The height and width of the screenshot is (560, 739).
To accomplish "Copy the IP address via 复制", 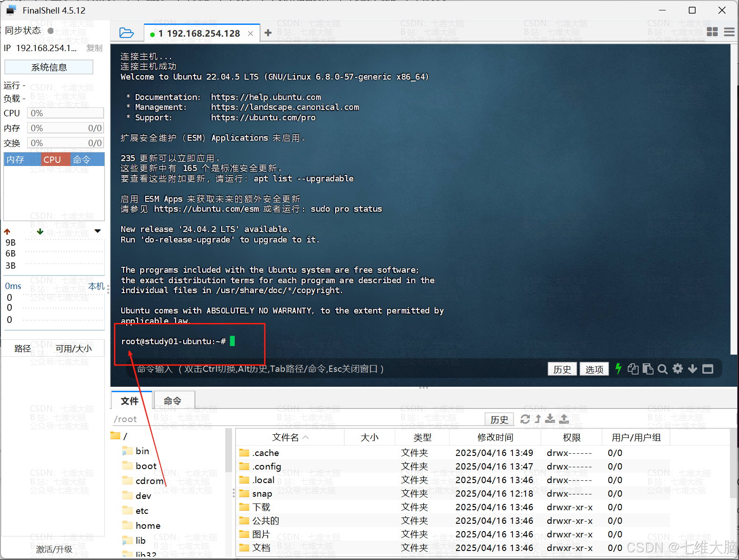I will pos(95,48).
